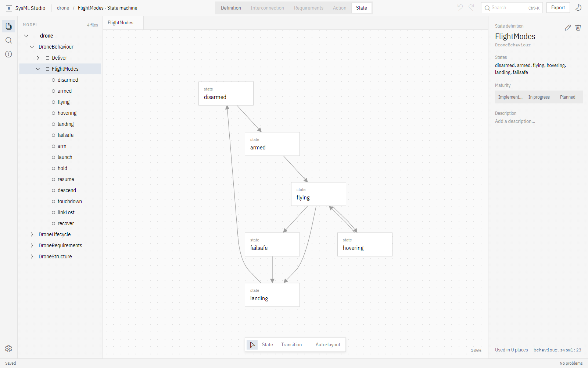Select touchdown in the model tree

pos(60,201)
